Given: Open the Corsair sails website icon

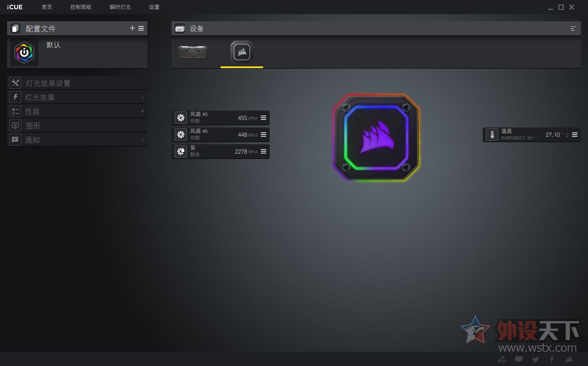Looking at the screenshot, I should [x=569, y=359].
